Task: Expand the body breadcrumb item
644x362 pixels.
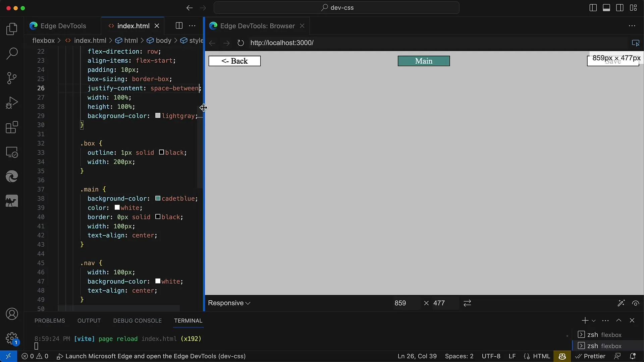Action: coord(159,41)
